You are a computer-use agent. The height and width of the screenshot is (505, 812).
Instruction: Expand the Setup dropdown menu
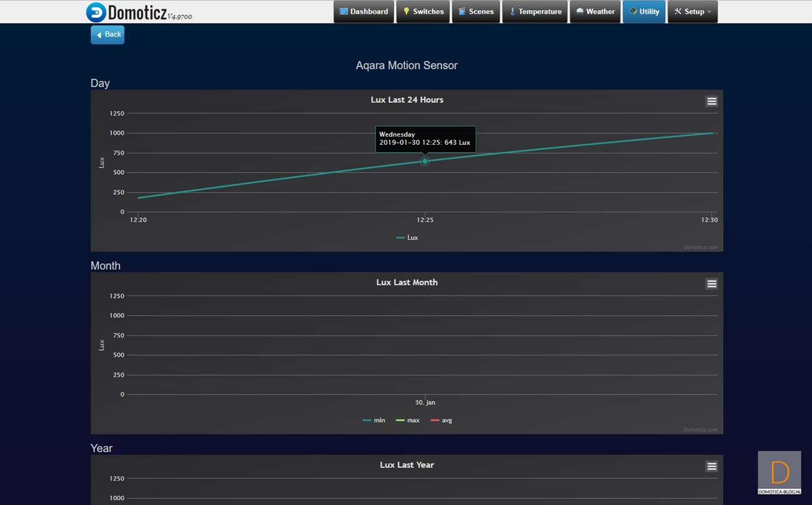pyautogui.click(x=692, y=12)
